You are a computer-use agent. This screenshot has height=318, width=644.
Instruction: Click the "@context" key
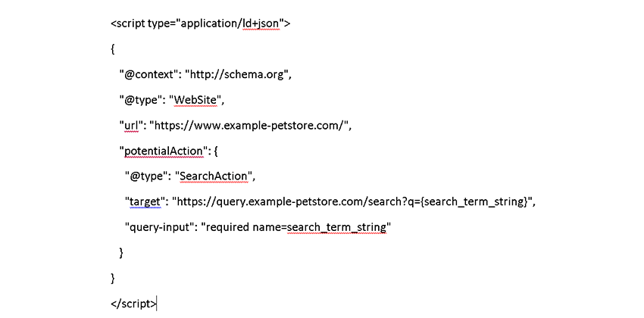pos(149,75)
